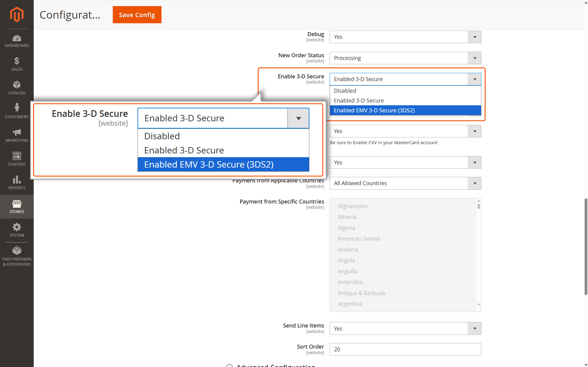The width and height of the screenshot is (588, 367).
Task: Select Enabled 3-D Secure option in list
Action: 405,100
